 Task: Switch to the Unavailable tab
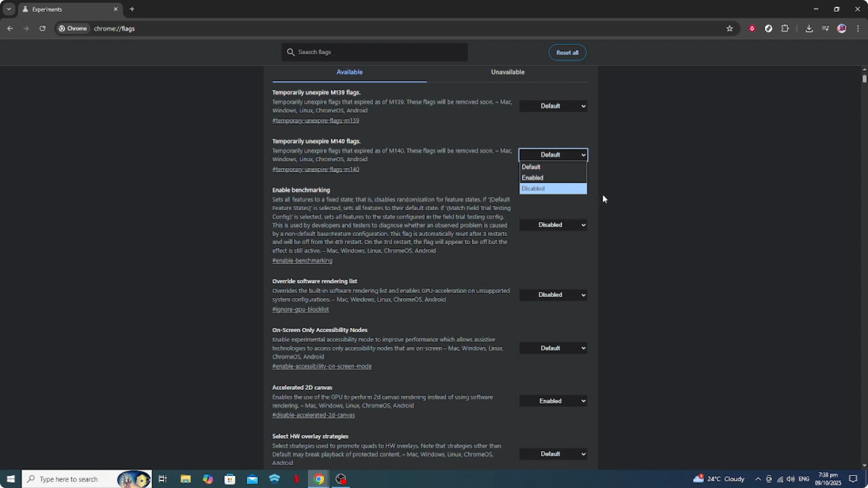pos(507,72)
